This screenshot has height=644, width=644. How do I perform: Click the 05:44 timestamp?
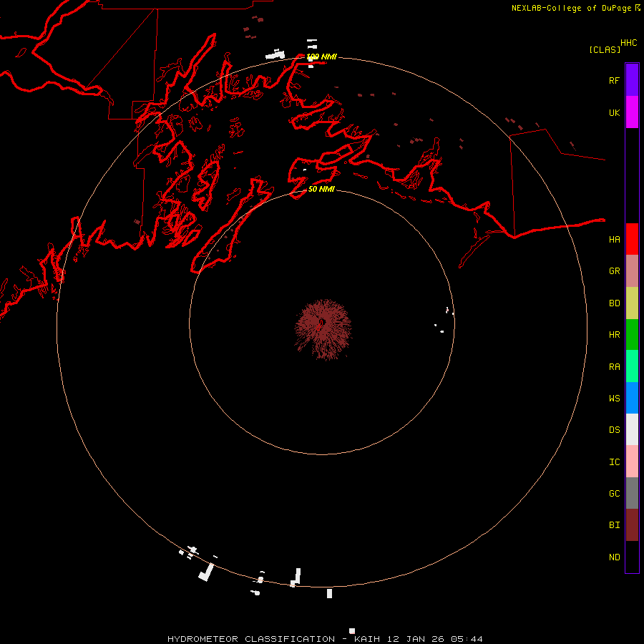point(467,639)
